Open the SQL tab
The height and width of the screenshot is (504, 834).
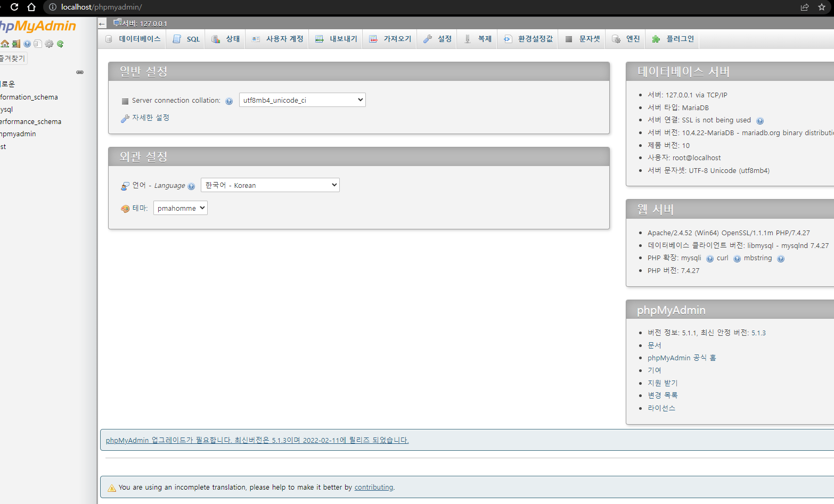[x=186, y=39]
